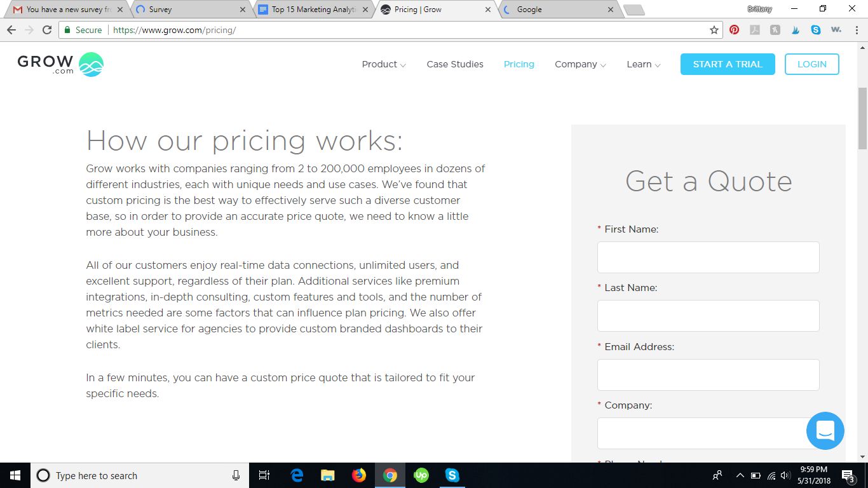Click the Brittany profile button
Viewport: 868px width, 488px height.
pos(759,9)
